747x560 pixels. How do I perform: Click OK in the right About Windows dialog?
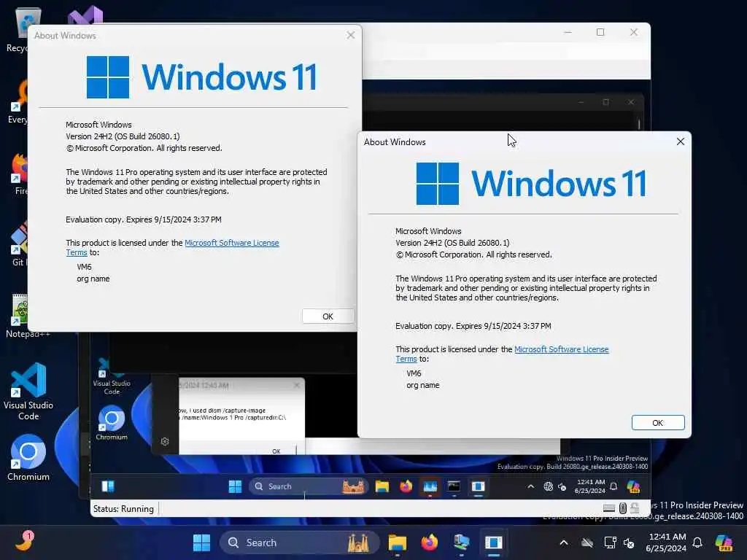tap(658, 423)
